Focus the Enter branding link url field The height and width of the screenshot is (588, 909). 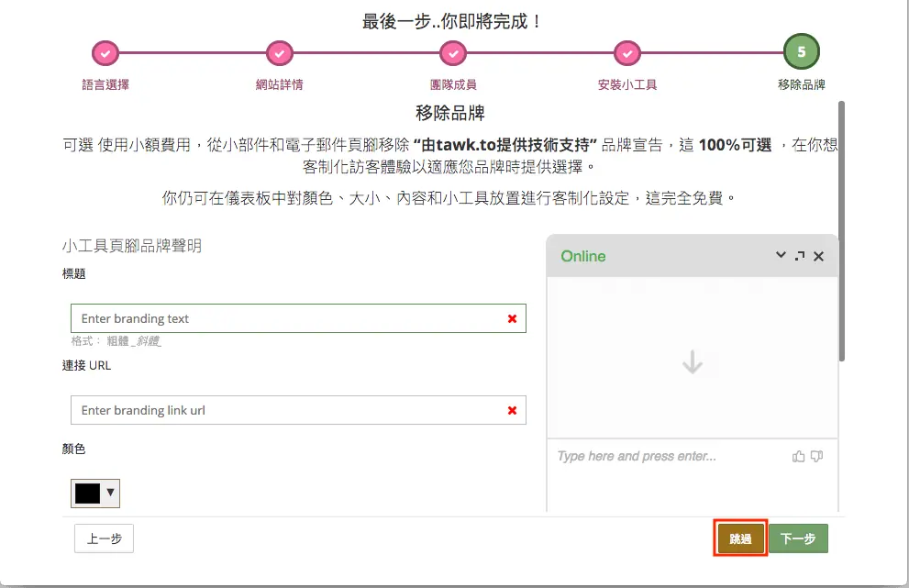tap(298, 411)
